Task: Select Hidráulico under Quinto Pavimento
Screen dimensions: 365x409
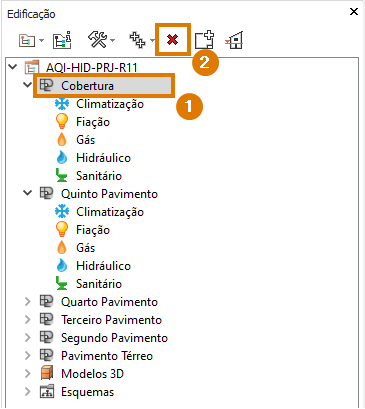Action: [x=103, y=266]
